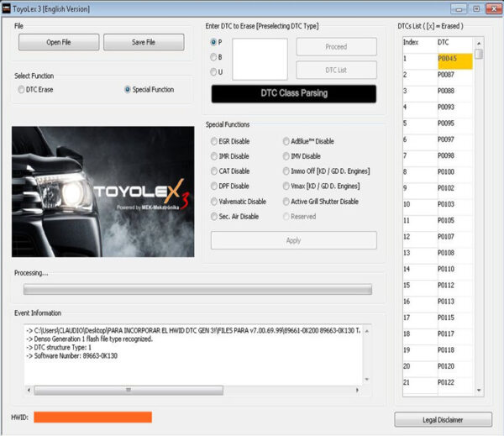The height and width of the screenshot is (436, 504).
Task: Click into the DTC entry text box
Action: click(260, 59)
